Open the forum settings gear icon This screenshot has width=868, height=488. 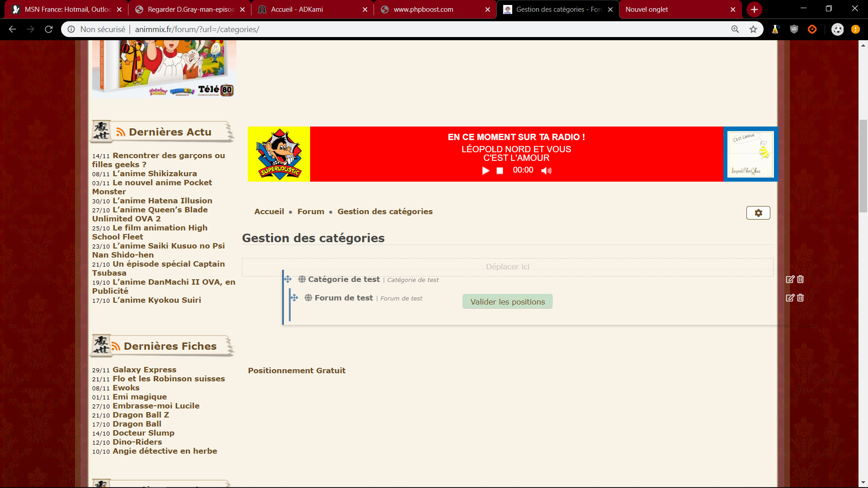[x=758, y=212]
